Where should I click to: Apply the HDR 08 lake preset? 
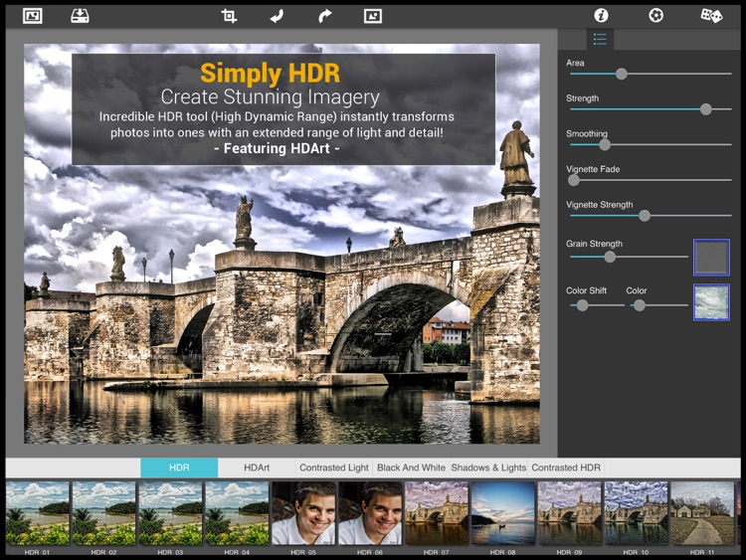pyautogui.click(x=503, y=513)
